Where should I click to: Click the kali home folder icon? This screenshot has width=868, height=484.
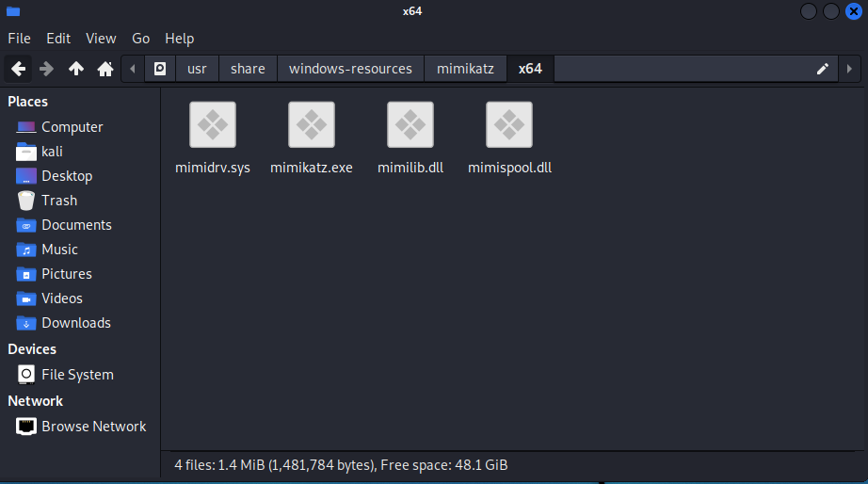click(x=26, y=152)
